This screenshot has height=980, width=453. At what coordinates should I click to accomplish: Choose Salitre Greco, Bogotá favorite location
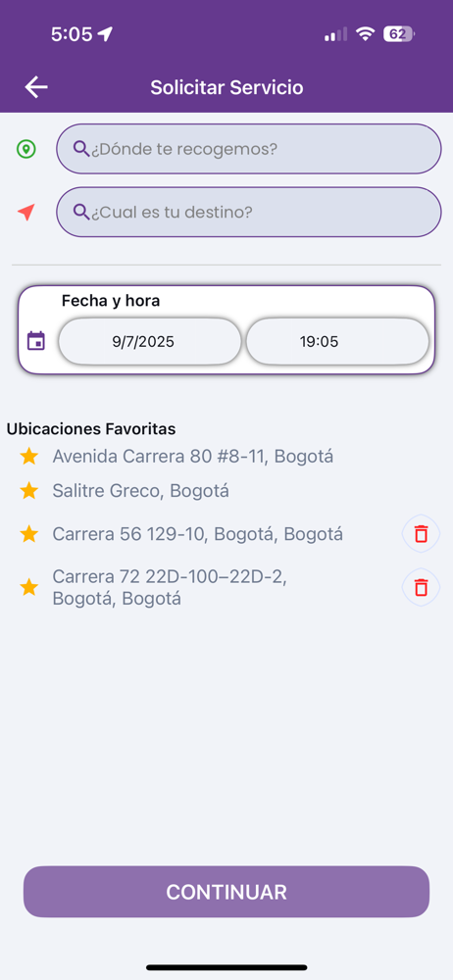coord(141,491)
